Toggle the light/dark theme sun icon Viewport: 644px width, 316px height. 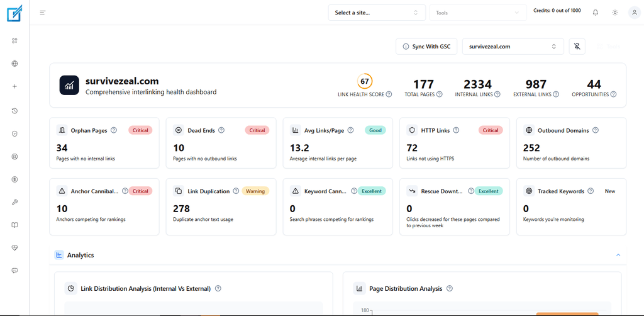coord(615,13)
